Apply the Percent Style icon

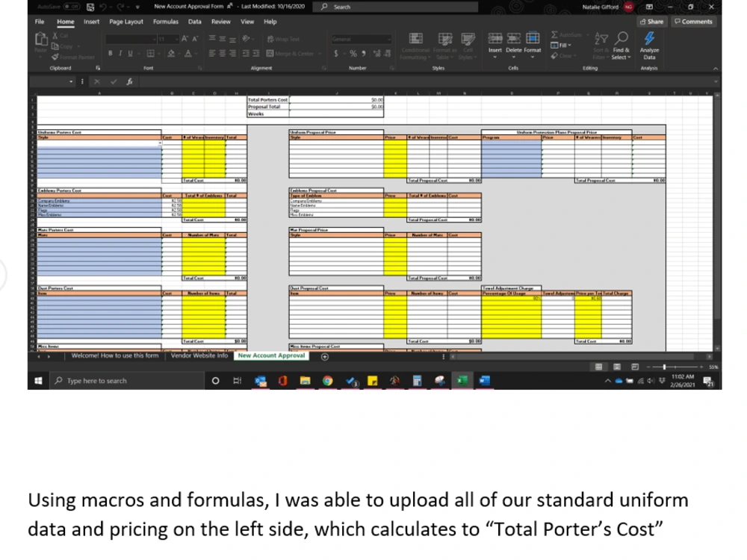(x=353, y=53)
